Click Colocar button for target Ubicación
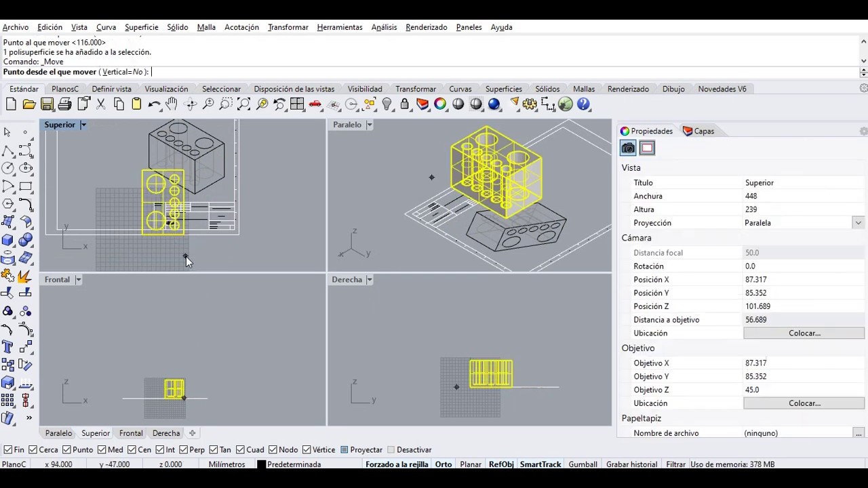 coord(804,403)
